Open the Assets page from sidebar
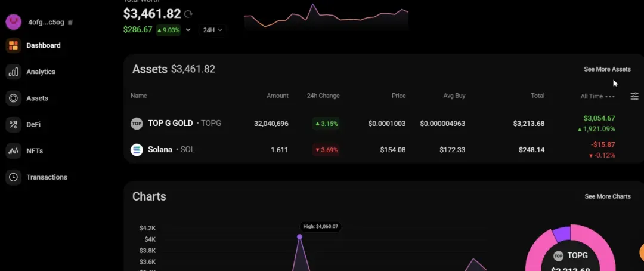The width and height of the screenshot is (644, 271). pyautogui.click(x=38, y=98)
